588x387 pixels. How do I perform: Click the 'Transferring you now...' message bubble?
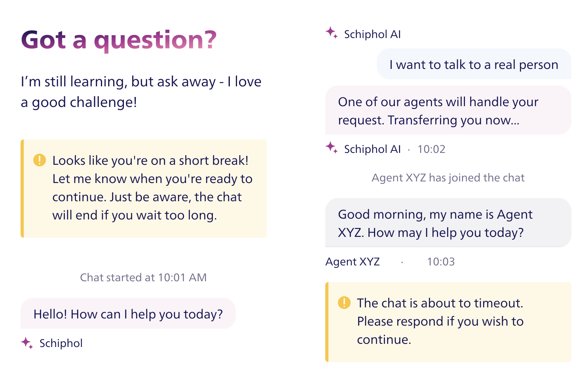[x=448, y=111]
